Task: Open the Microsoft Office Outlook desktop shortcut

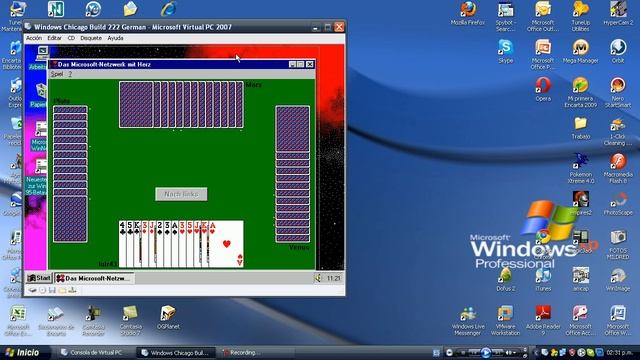Action: point(543,16)
